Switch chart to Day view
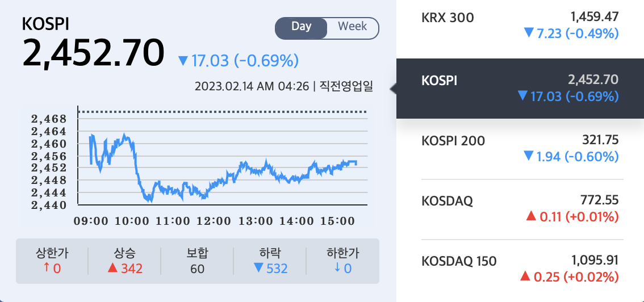Screen dimensions: 644x302 (301, 27)
